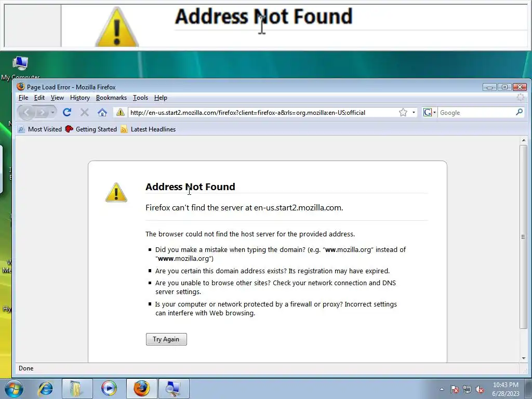Image resolution: width=532 pixels, height=399 pixels.
Task: Open Windows Media Player on taskbar
Action: 109,389
